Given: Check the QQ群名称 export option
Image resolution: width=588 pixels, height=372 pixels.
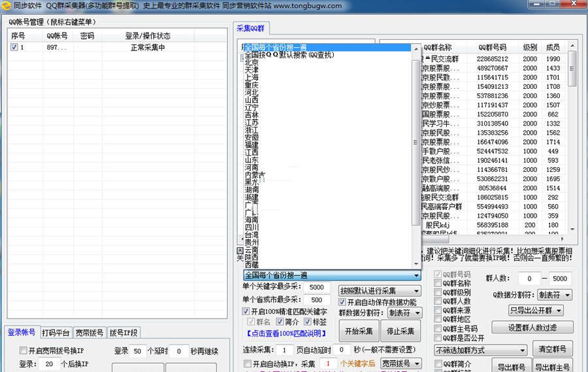Looking at the screenshot, I should pos(438,283).
